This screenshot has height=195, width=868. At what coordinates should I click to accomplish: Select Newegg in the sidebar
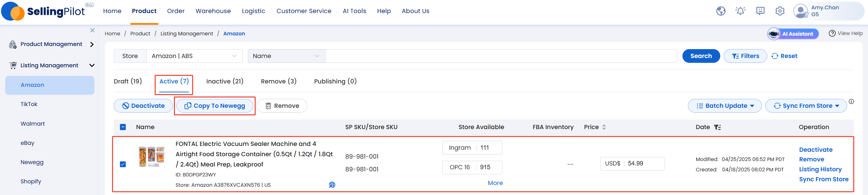(32, 162)
